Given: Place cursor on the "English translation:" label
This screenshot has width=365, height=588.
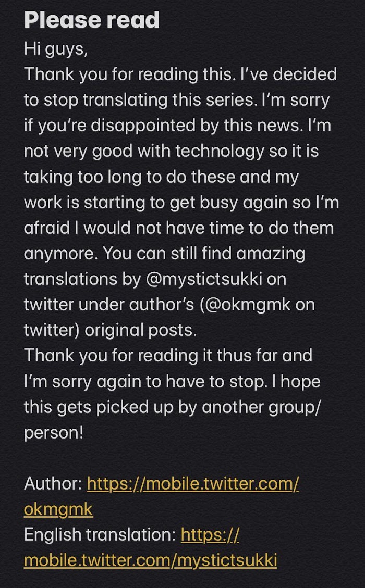Looking at the screenshot, I should click(100, 535).
